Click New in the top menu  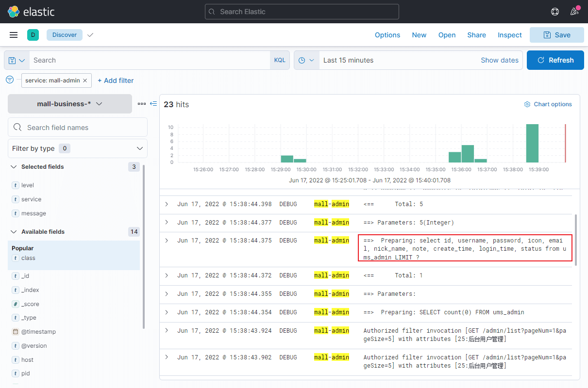tap(419, 35)
